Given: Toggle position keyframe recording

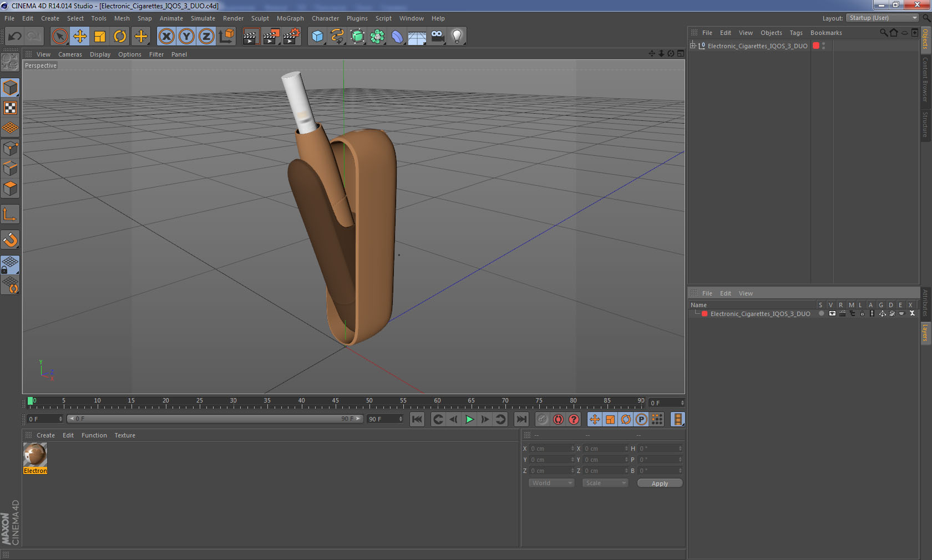Looking at the screenshot, I should tap(595, 419).
